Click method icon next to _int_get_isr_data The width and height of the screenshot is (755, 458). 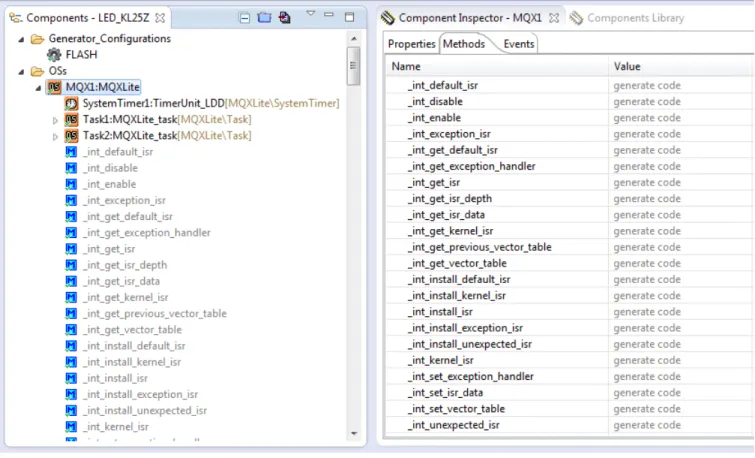(71, 281)
